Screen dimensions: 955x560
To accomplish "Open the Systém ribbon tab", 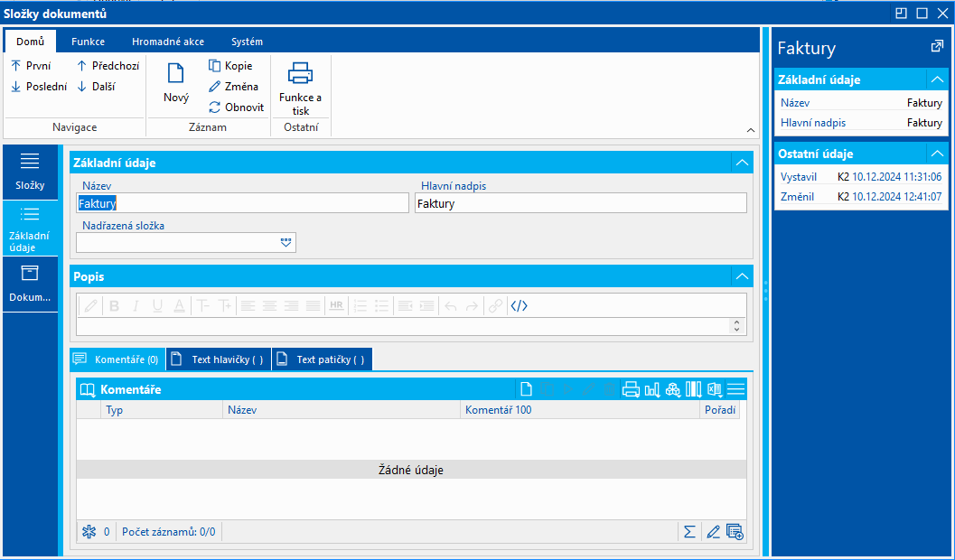I will coord(248,42).
